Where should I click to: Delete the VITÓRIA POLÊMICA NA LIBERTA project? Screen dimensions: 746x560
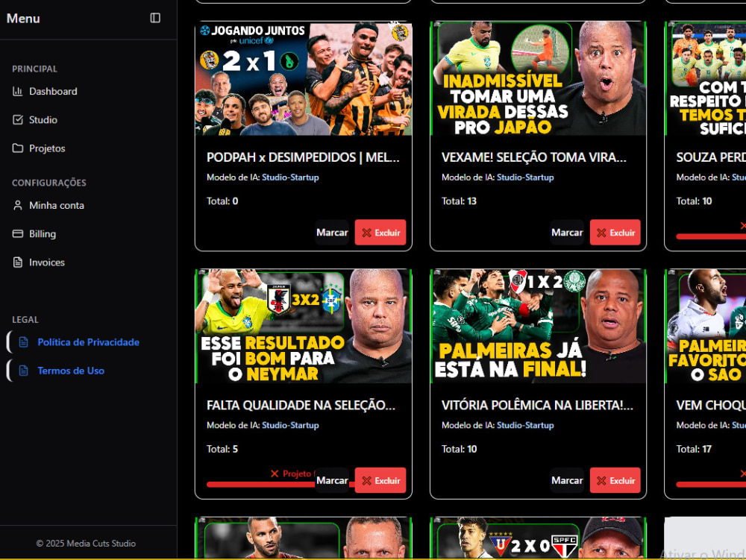(x=615, y=481)
